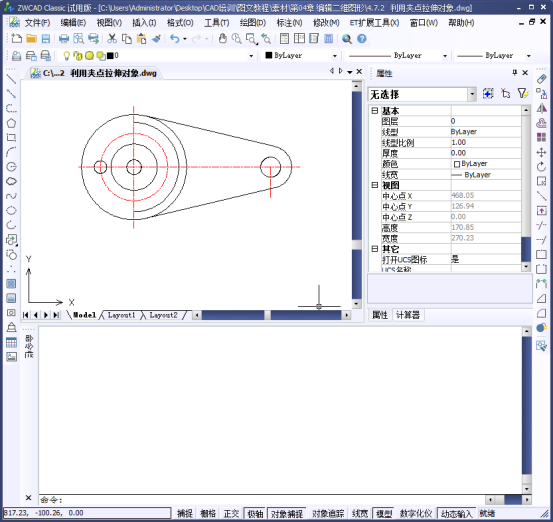
Task: Select the Move tool in Modify toolbar
Action: pos(541,152)
